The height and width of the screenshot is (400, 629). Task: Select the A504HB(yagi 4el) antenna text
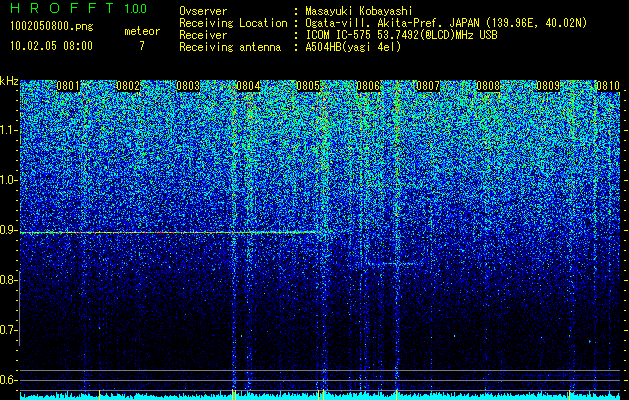click(353, 47)
